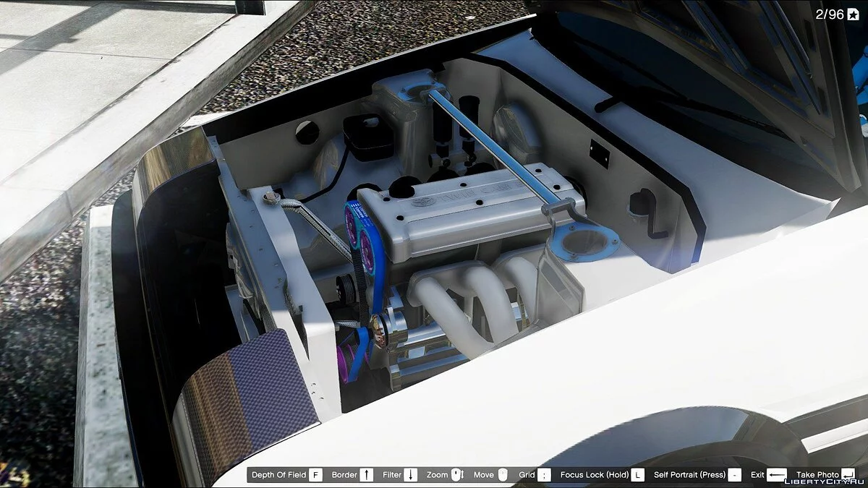Click the L key icon for Focus Lock
Image resolution: width=868 pixels, height=488 pixels.
(x=637, y=475)
